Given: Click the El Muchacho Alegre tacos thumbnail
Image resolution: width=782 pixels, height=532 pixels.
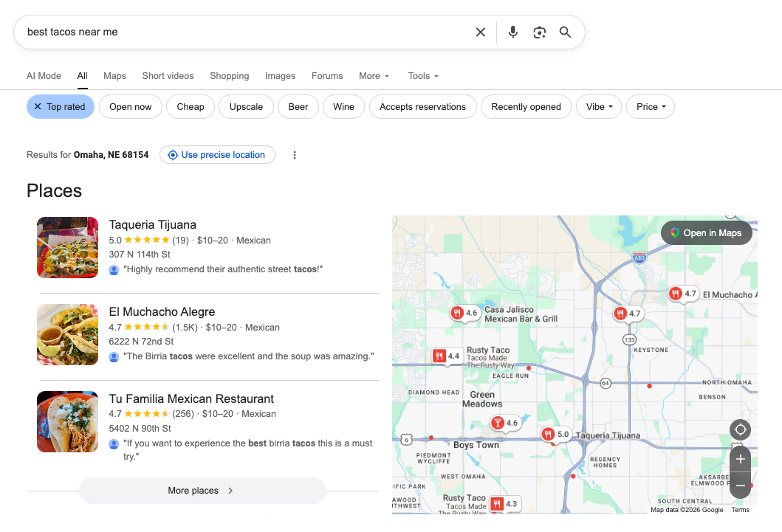Looking at the screenshot, I should [x=68, y=335].
